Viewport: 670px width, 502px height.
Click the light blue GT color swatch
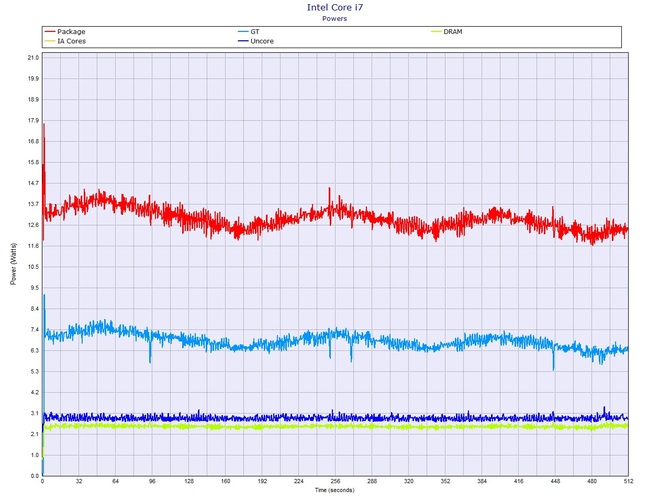tap(243, 32)
